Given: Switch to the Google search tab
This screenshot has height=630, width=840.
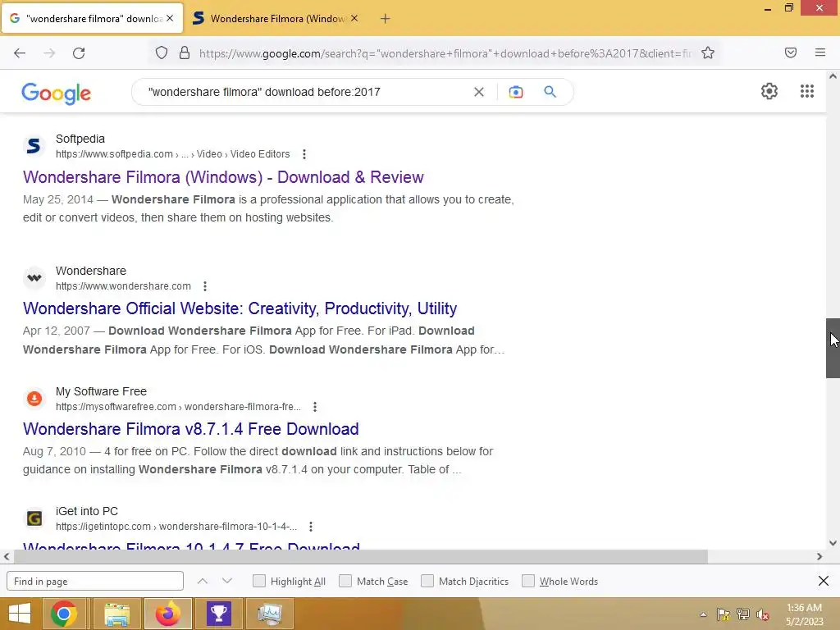Looking at the screenshot, I should point(92,18).
